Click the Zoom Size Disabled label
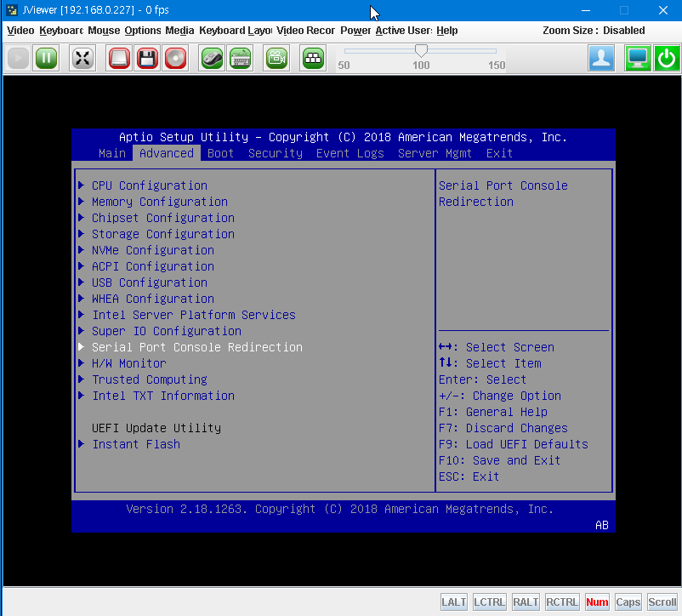The height and width of the screenshot is (616, 682). (x=594, y=31)
